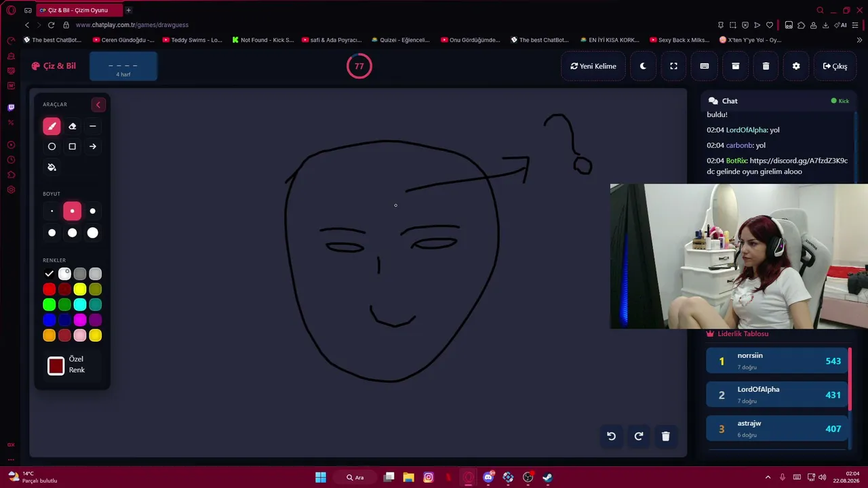Open the Not Found - Kick S... bookmark
The height and width of the screenshot is (488, 868).
click(262, 40)
